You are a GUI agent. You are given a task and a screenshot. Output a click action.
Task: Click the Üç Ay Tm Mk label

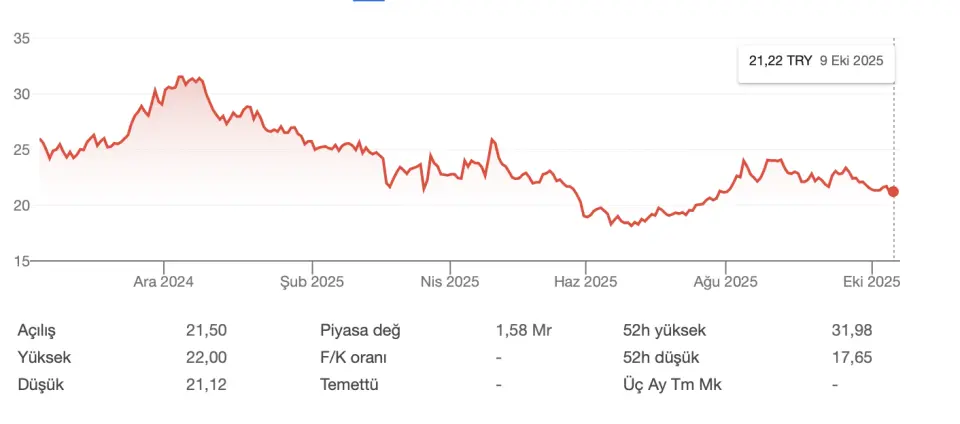(672, 384)
